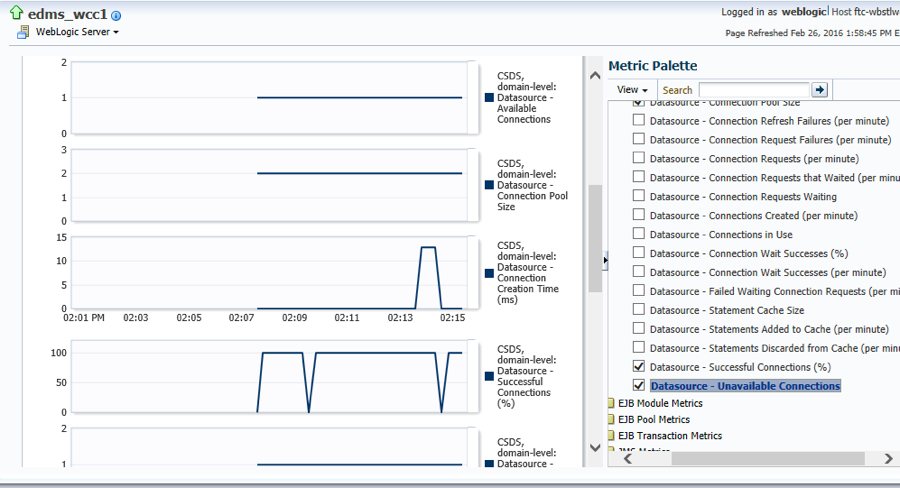Check Connection Wait Successes (%) metric

pos(638,253)
